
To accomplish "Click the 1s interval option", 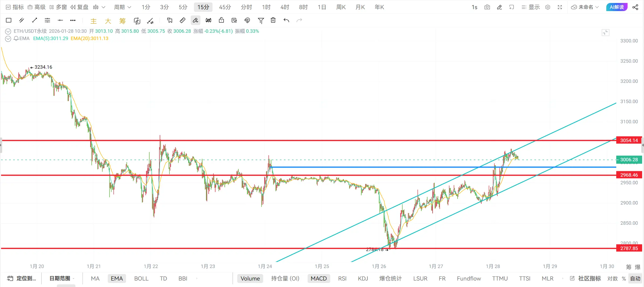I will [x=474, y=7].
